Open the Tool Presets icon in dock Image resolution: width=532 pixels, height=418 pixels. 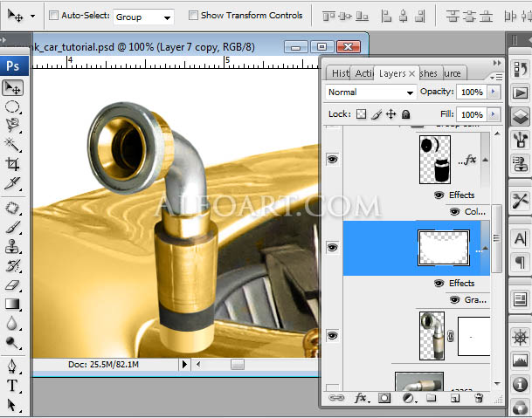point(520,201)
